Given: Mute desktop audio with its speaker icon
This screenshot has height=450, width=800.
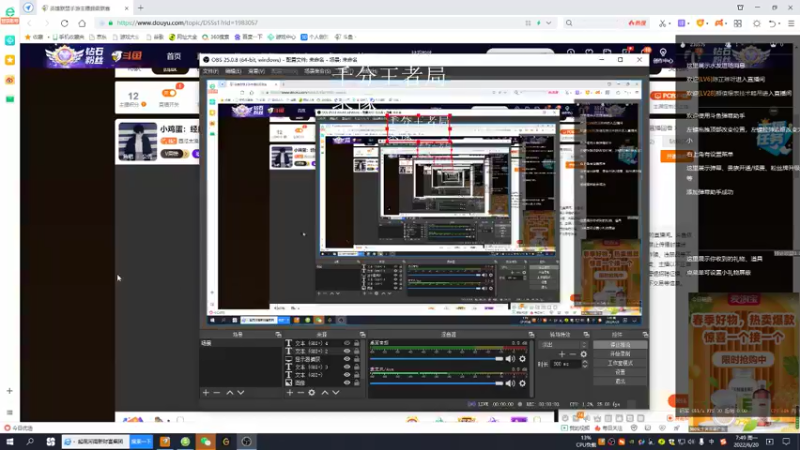Looking at the screenshot, I should 510,359.
